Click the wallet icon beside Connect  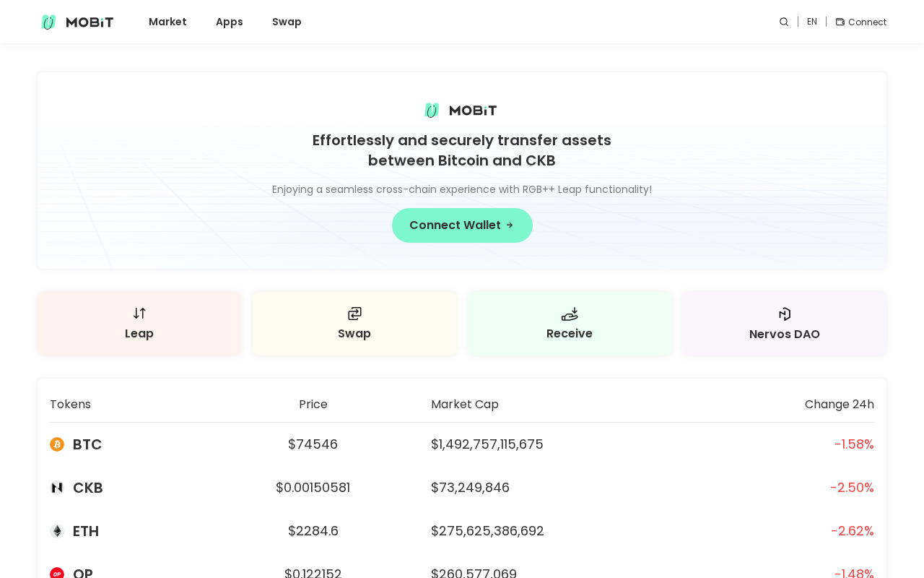click(840, 22)
